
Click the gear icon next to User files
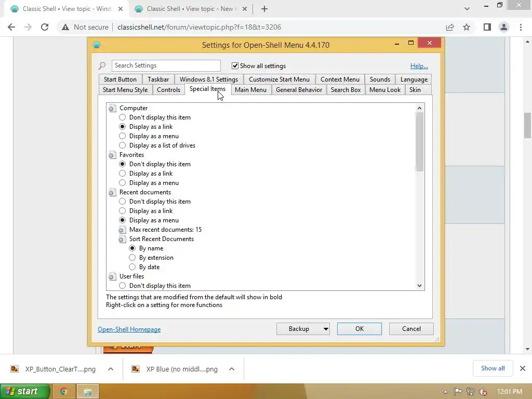(x=112, y=276)
